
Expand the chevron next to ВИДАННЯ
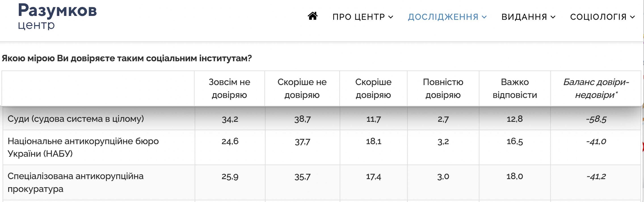click(553, 17)
